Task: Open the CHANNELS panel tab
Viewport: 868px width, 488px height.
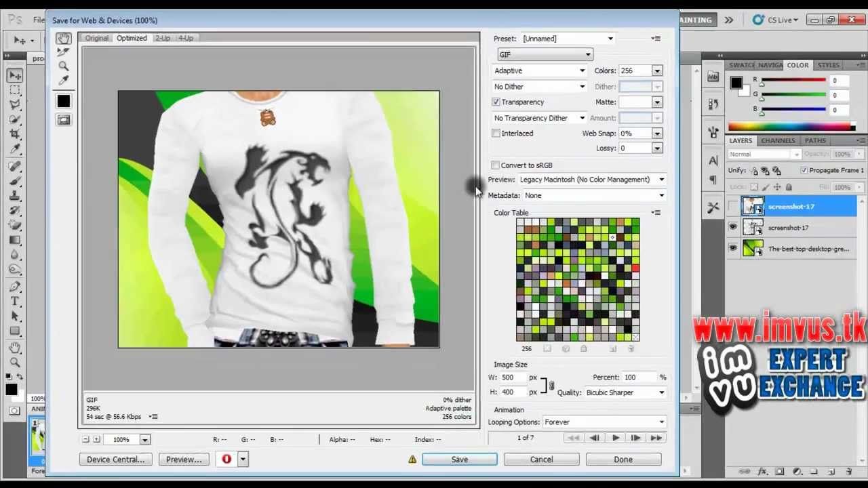Action: click(x=777, y=140)
